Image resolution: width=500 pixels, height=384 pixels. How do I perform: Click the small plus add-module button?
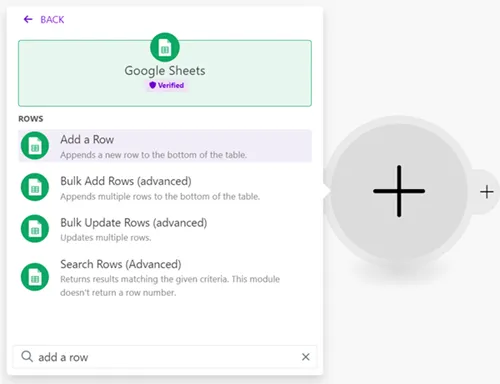coord(487,192)
